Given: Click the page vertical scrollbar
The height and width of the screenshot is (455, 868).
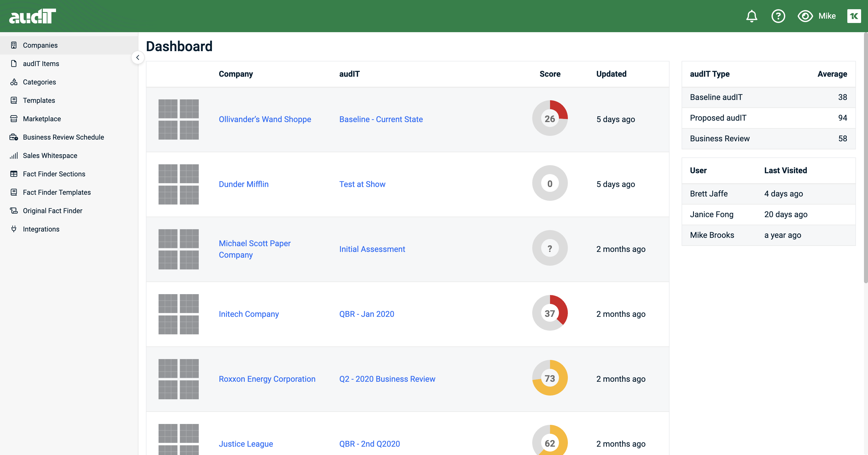Looking at the screenshot, I should click(866, 158).
